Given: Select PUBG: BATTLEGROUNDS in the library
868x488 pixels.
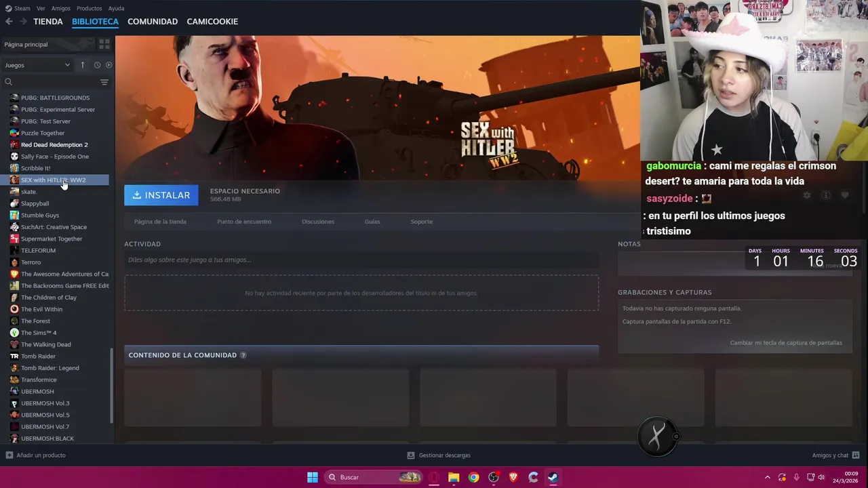Looking at the screenshot, I should pos(55,98).
